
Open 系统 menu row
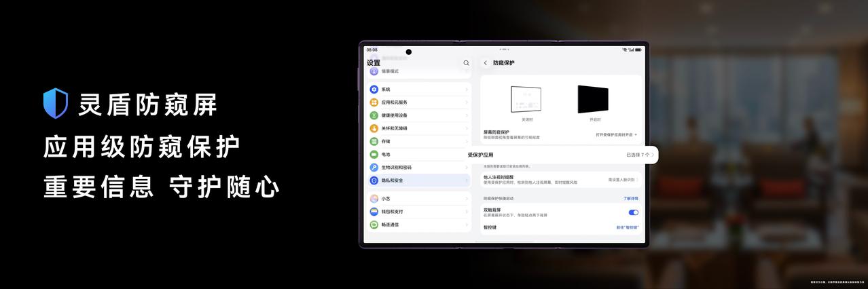click(418, 90)
